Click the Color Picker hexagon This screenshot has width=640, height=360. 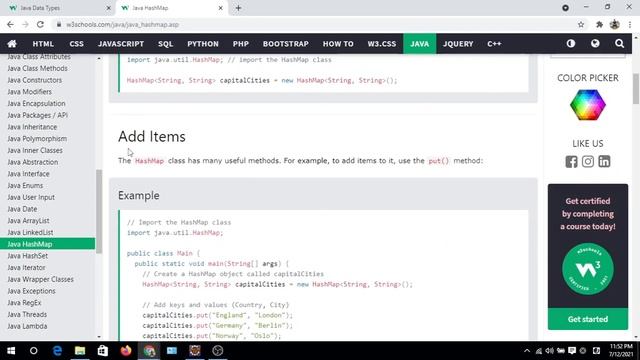(588, 105)
